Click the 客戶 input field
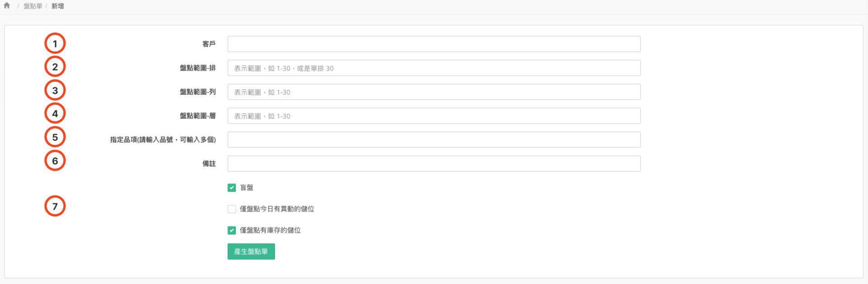This screenshot has width=868, height=284. [434, 44]
